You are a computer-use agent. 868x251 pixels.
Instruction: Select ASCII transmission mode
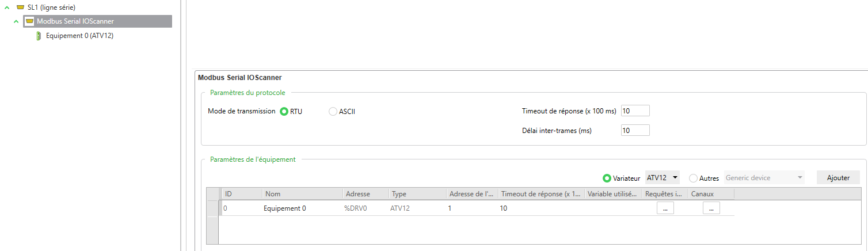point(333,112)
